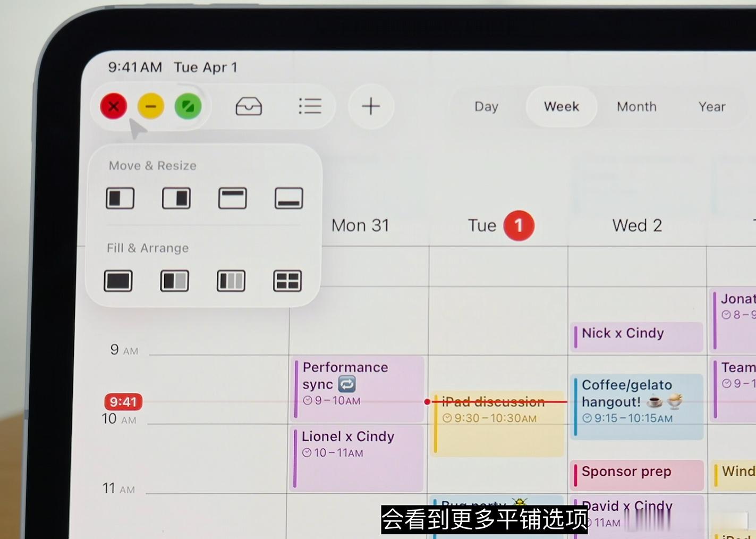756x539 pixels.
Task: Select the Wed 2 column header
Action: click(637, 225)
